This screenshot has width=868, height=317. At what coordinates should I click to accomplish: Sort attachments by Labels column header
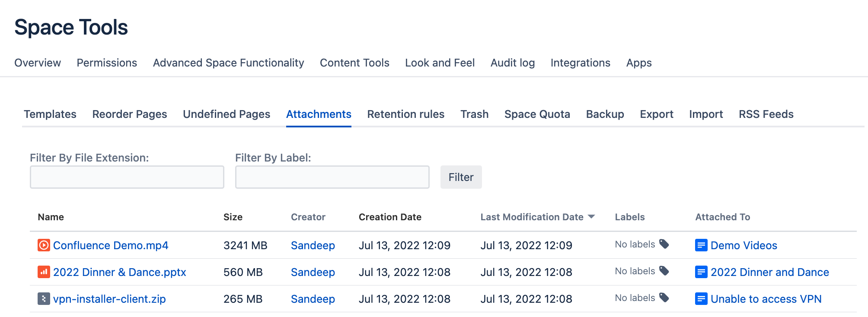click(629, 217)
